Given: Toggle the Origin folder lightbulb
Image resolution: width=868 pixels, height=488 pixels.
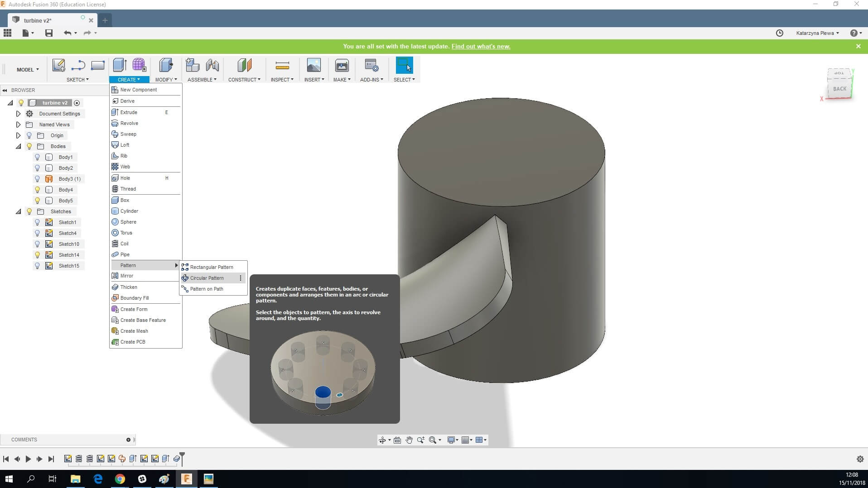Looking at the screenshot, I should [29, 135].
